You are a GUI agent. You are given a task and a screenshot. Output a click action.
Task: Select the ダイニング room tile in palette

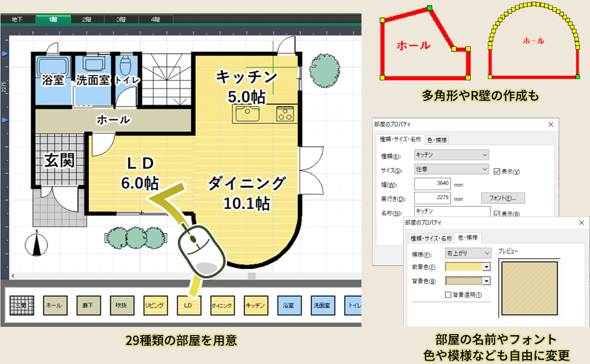(223, 305)
